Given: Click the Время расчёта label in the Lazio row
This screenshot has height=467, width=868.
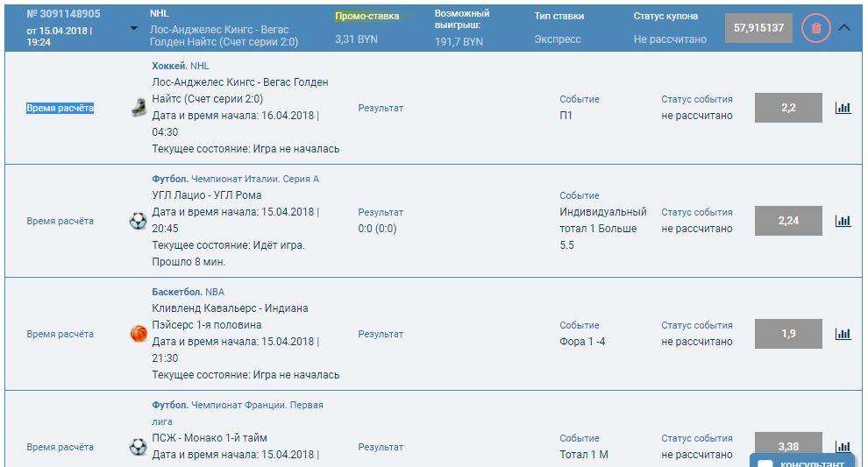Looking at the screenshot, I should point(60,221).
